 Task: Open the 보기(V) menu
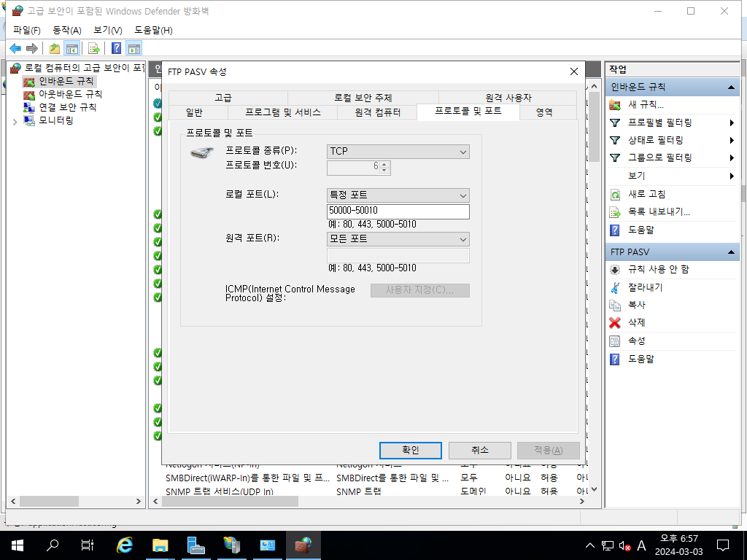coord(108,31)
